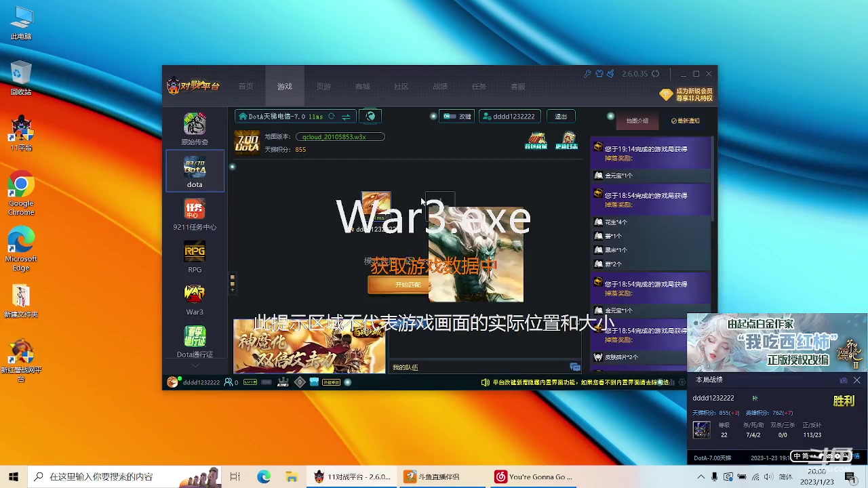Open the 11平台 desktop shortcut
Image resolution: width=868 pixels, height=488 pixels.
point(21,133)
